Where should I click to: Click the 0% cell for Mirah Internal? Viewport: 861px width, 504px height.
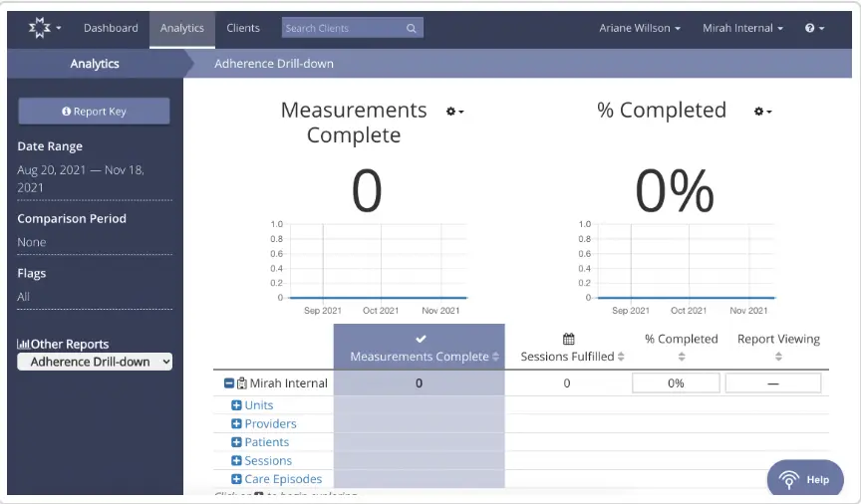click(676, 383)
